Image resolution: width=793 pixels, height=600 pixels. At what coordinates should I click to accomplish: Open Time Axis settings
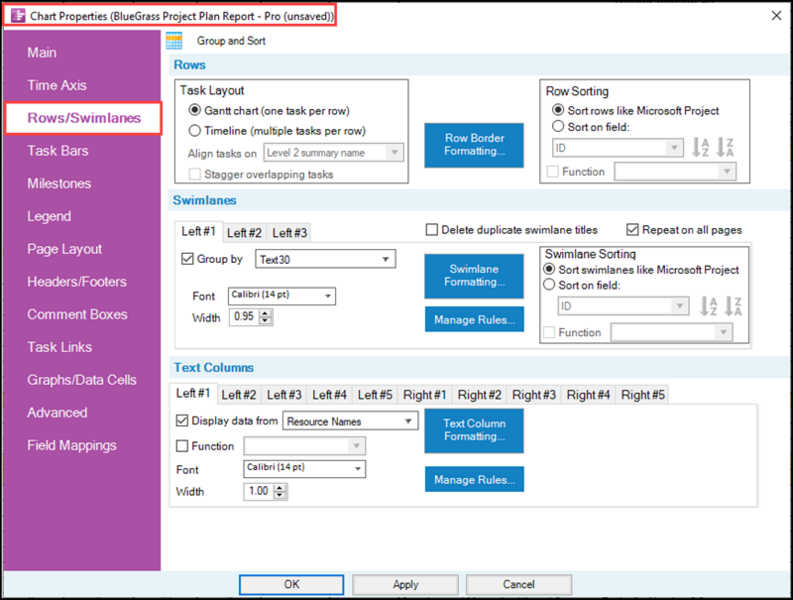[57, 85]
